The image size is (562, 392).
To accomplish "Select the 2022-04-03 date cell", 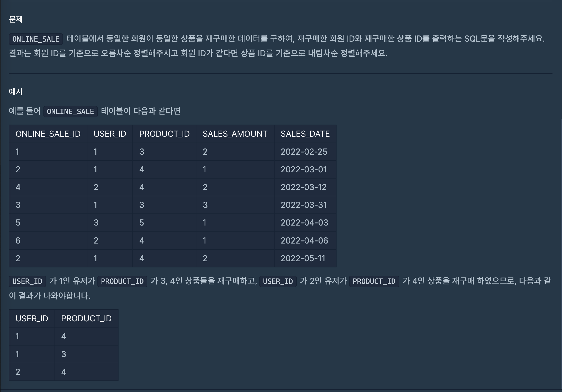I will coord(304,223).
